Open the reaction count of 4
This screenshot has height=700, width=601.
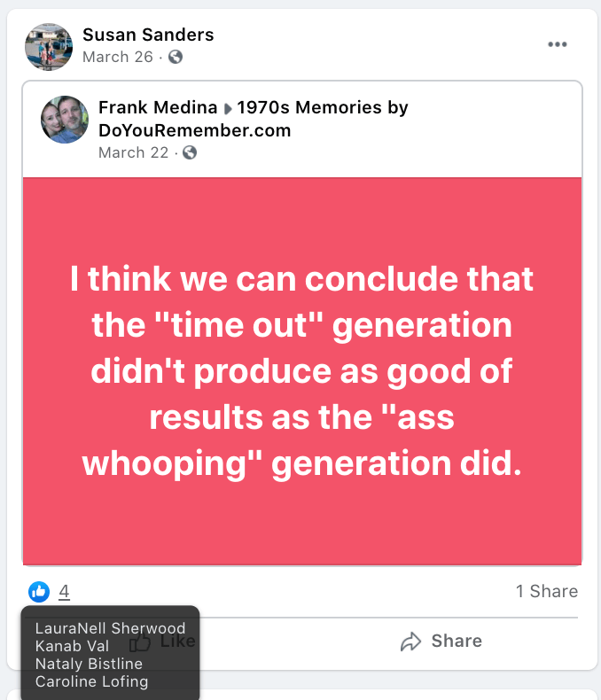(x=64, y=591)
